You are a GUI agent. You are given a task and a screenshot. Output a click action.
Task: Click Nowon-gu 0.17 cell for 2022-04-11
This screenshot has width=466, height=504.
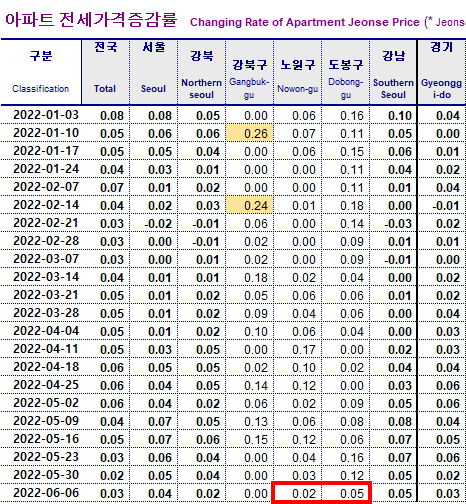(x=298, y=349)
